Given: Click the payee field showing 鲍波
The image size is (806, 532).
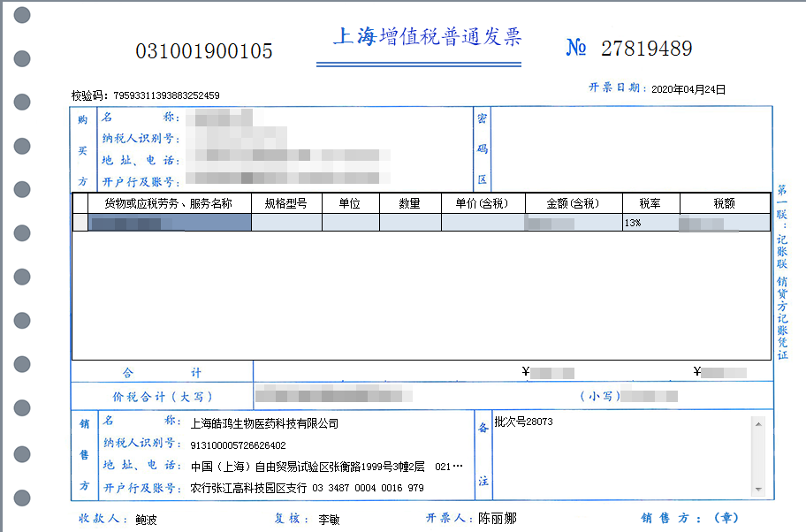Looking at the screenshot, I should click(x=144, y=519).
